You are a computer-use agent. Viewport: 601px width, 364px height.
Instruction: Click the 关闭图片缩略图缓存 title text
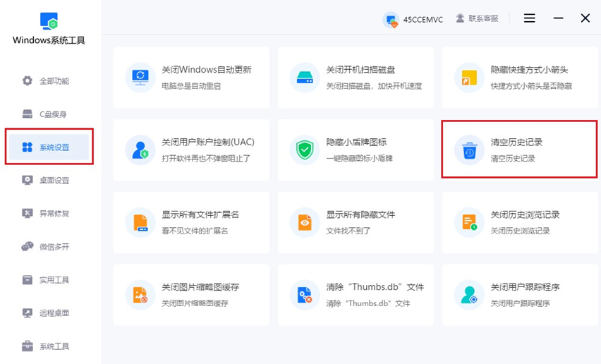[200, 287]
